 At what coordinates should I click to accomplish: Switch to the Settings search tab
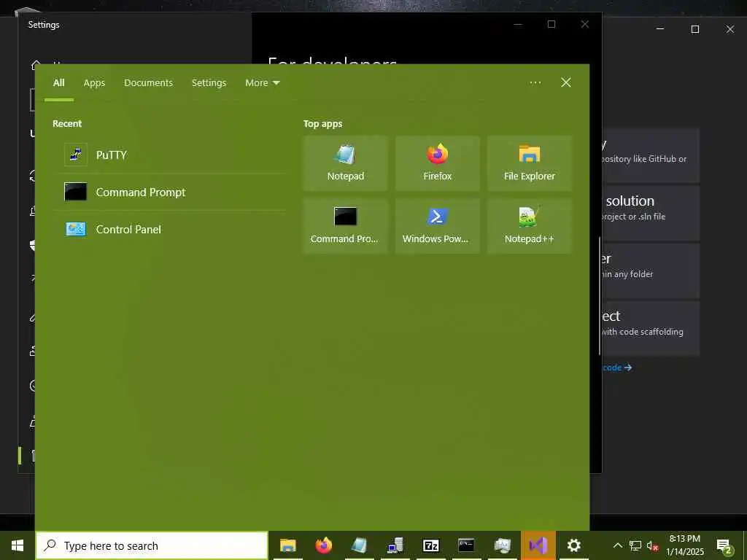coord(209,83)
